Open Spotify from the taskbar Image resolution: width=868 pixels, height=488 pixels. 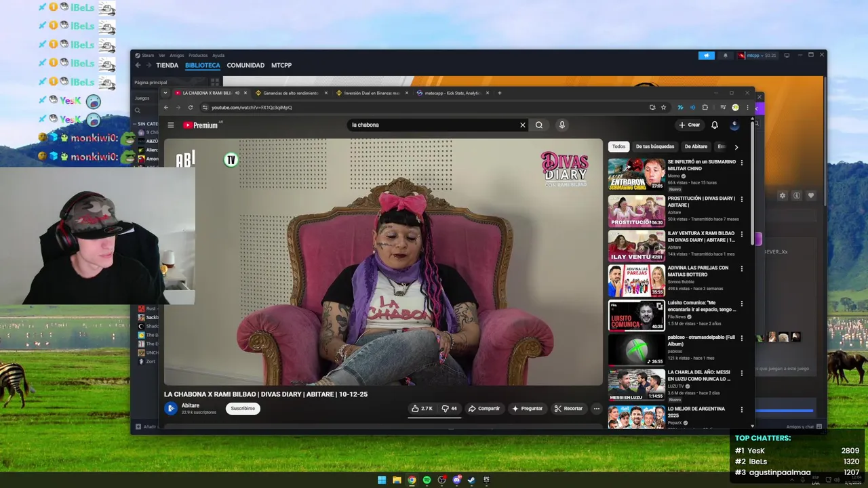click(x=427, y=480)
